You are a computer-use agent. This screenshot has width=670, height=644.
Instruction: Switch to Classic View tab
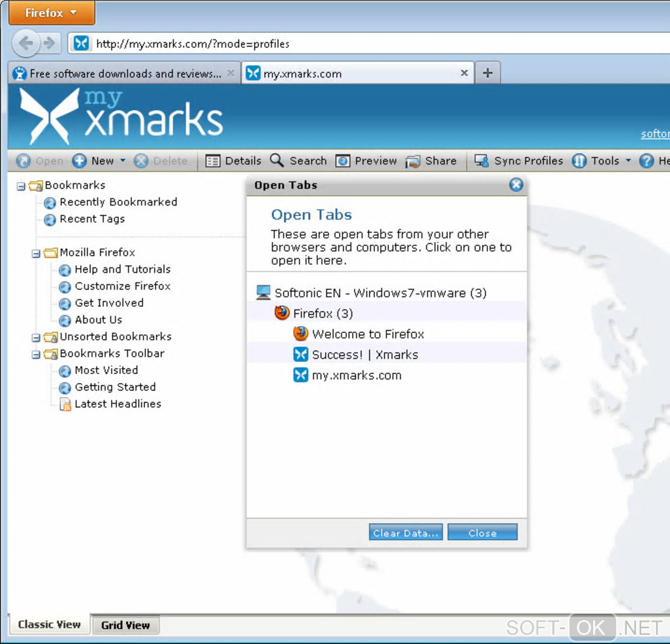(49, 624)
